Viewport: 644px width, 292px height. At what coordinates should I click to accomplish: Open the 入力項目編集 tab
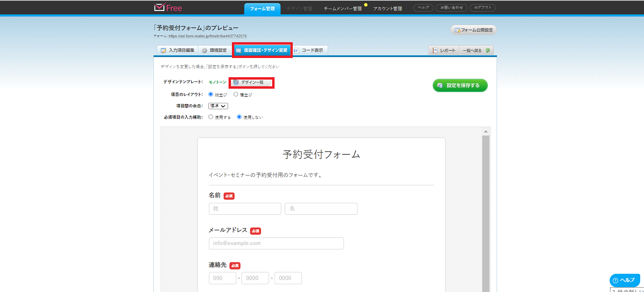177,50
